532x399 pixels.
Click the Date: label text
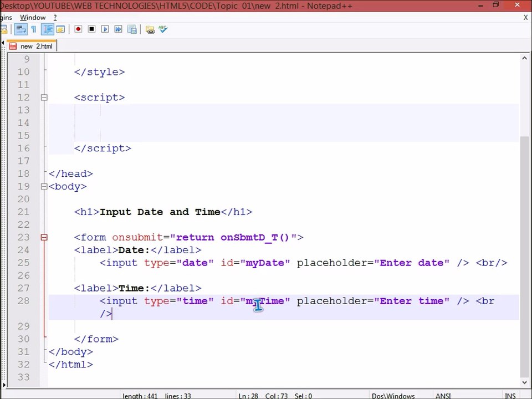pyautogui.click(x=134, y=250)
